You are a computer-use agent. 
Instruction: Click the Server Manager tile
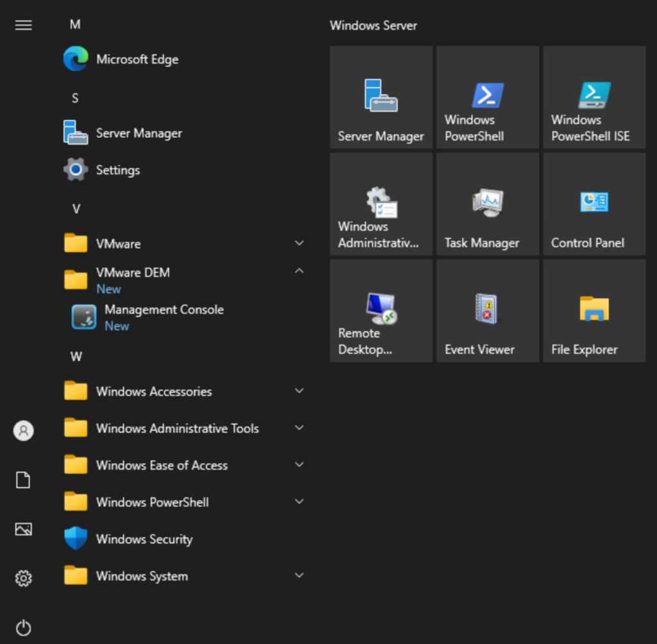click(x=381, y=98)
